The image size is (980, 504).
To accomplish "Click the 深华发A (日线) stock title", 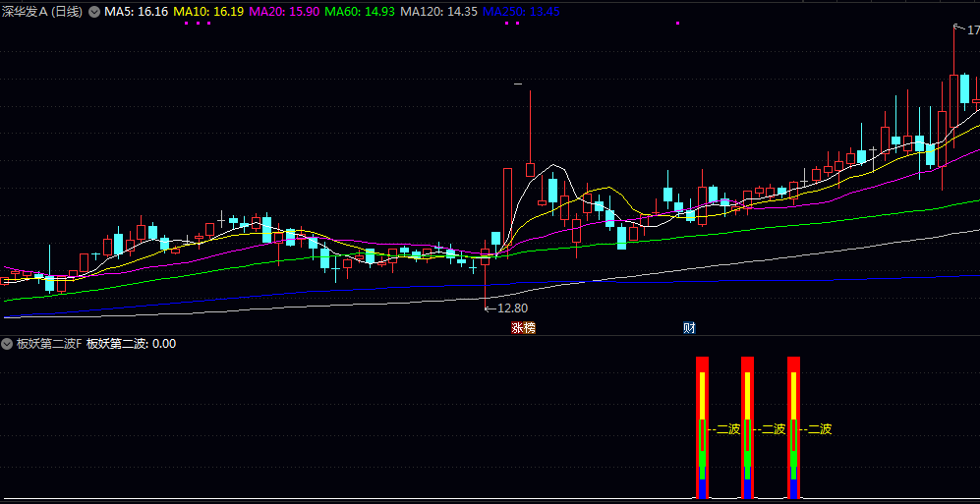I will pos(42,12).
